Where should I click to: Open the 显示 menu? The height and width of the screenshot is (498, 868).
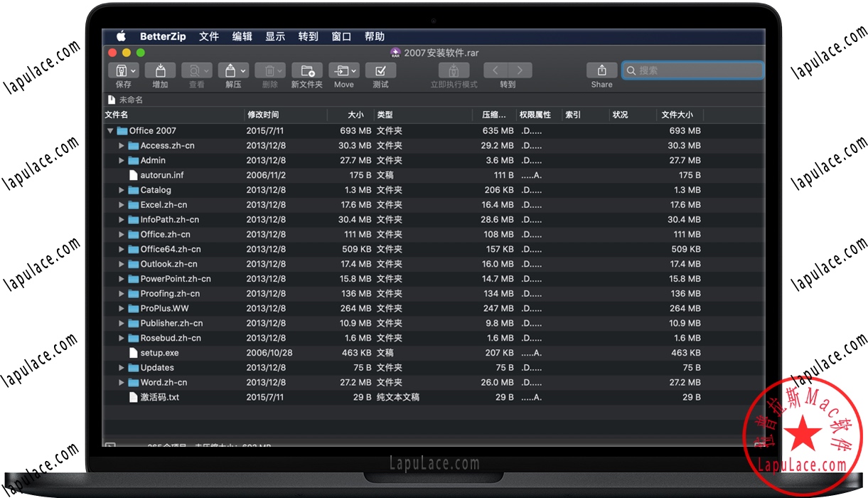275,36
